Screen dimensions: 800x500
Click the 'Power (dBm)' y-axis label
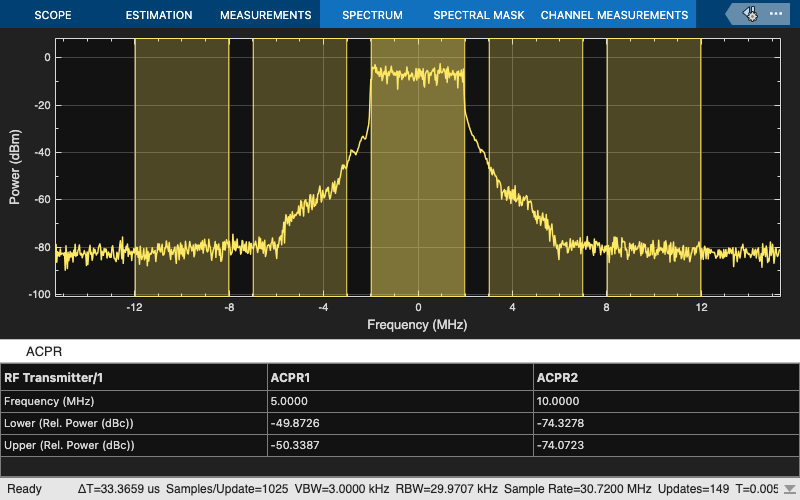(x=15, y=167)
